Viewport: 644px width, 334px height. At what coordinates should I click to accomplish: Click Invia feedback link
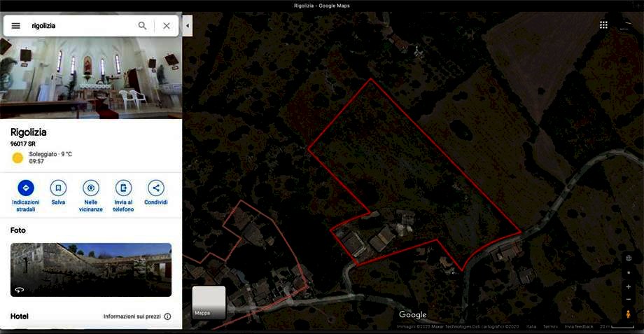coord(579,326)
